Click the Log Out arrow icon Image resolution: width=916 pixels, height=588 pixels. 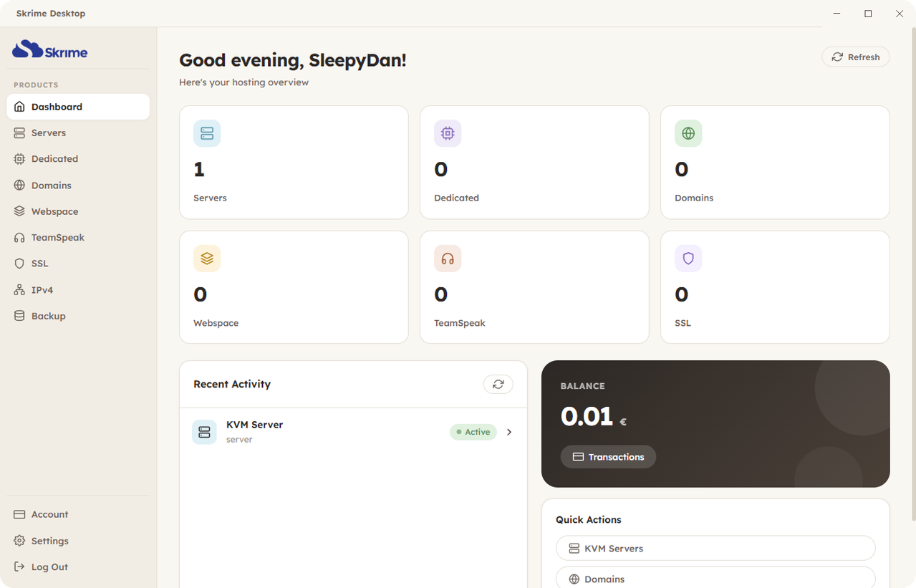coord(19,567)
